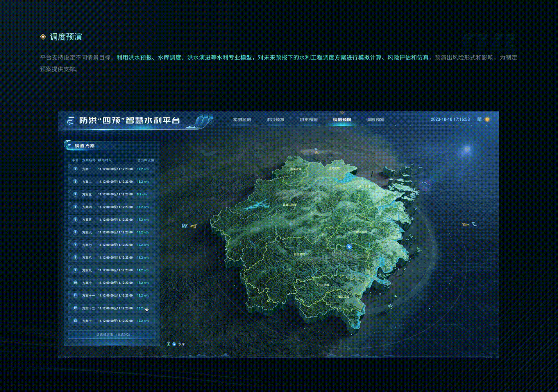
Task: Click the sunny weather icon in header
Action: click(x=487, y=119)
